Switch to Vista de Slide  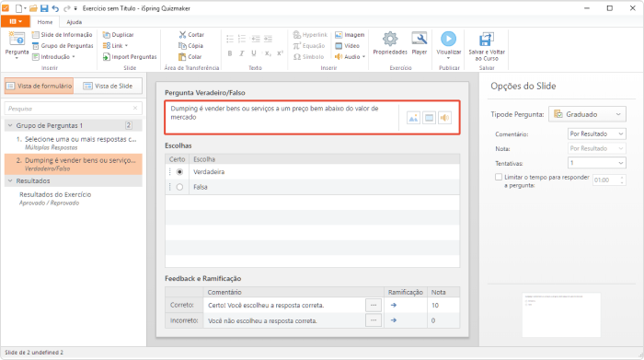click(x=108, y=86)
